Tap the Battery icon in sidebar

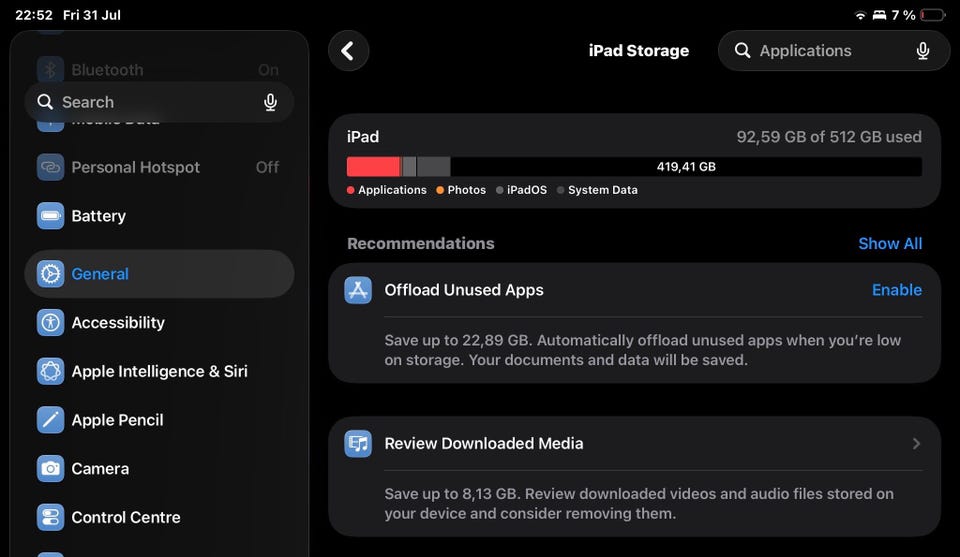tap(50, 216)
